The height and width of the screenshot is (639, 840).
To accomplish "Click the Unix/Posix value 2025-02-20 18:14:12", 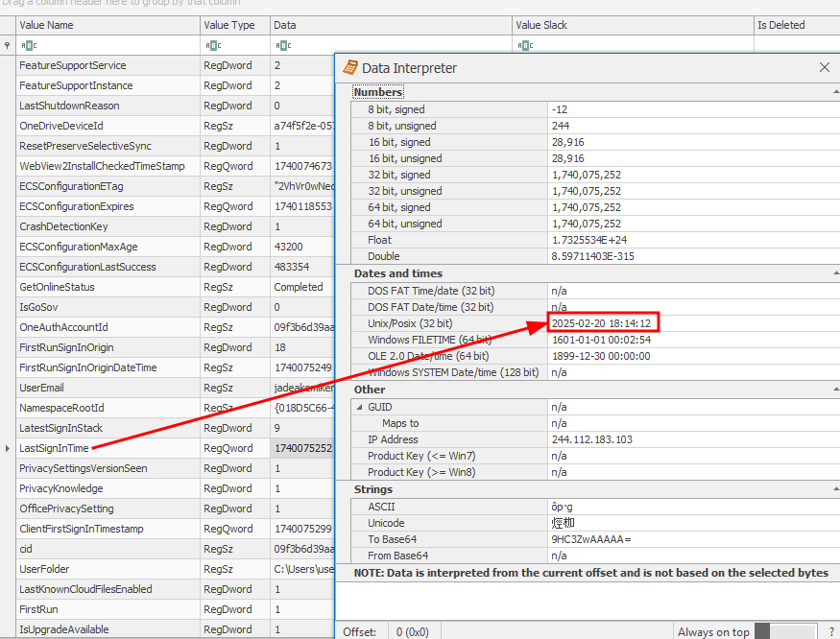I will click(601, 323).
